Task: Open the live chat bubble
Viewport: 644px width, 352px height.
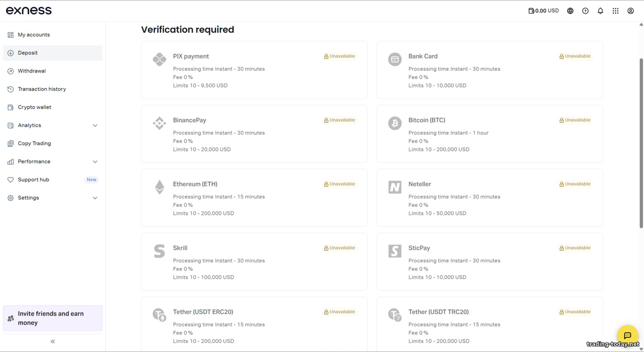Action: (x=627, y=335)
